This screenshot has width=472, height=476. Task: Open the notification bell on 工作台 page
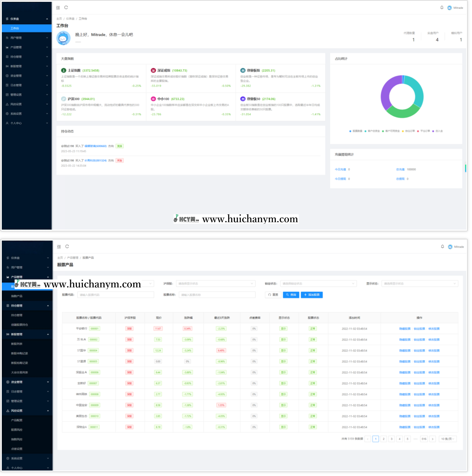442,8
